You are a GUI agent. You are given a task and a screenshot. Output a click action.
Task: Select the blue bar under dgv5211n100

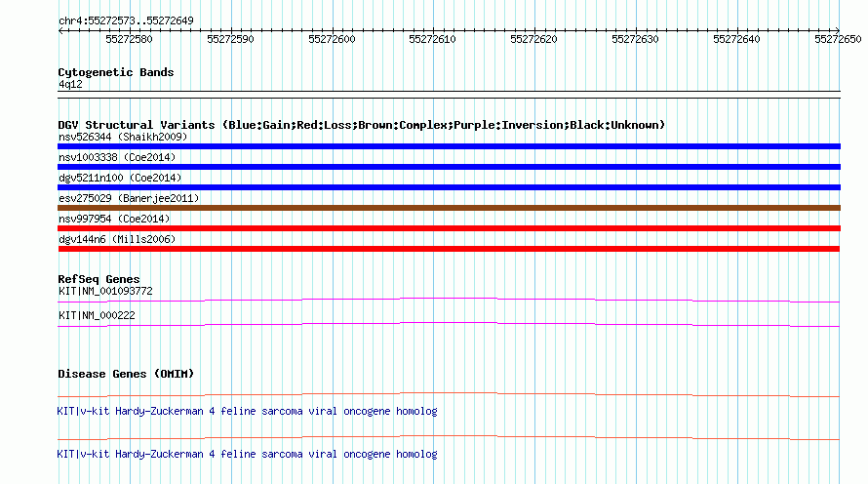coord(449,187)
